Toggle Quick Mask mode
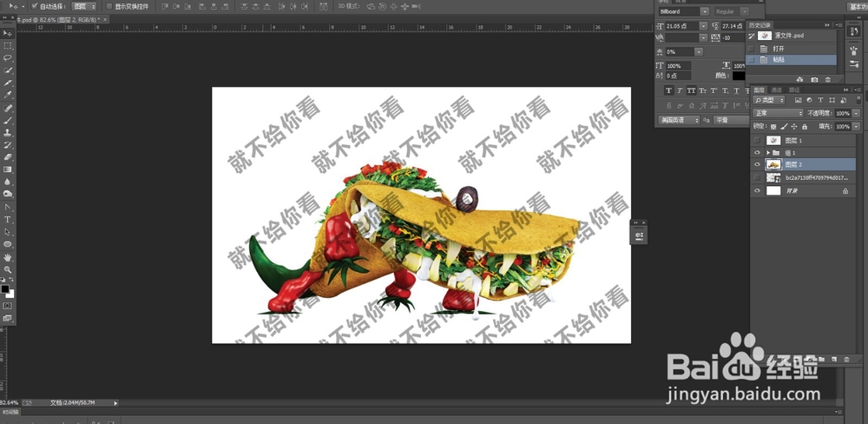 point(8,305)
